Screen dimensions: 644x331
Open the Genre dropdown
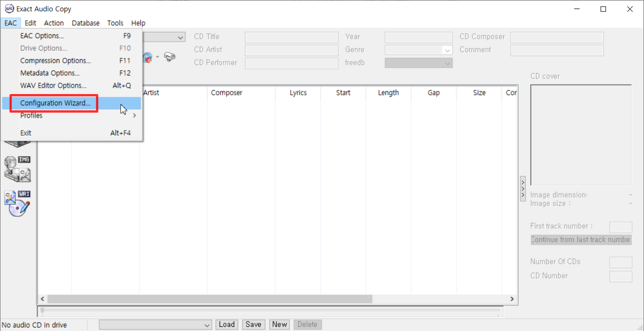[419, 50]
